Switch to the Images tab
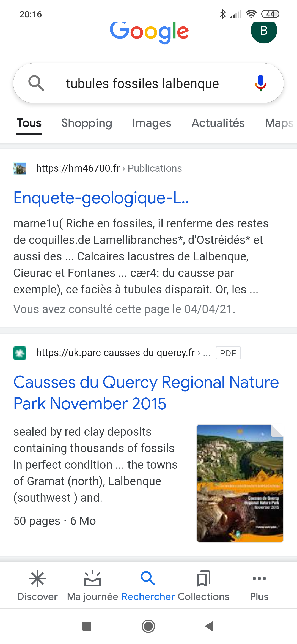 click(x=152, y=123)
